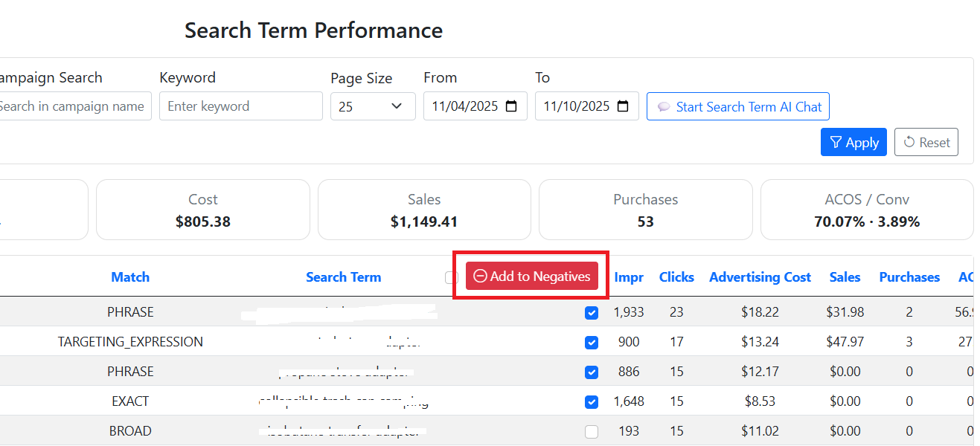Sort by Purchases column header
This screenshot has height=446, width=980.
[x=909, y=277]
